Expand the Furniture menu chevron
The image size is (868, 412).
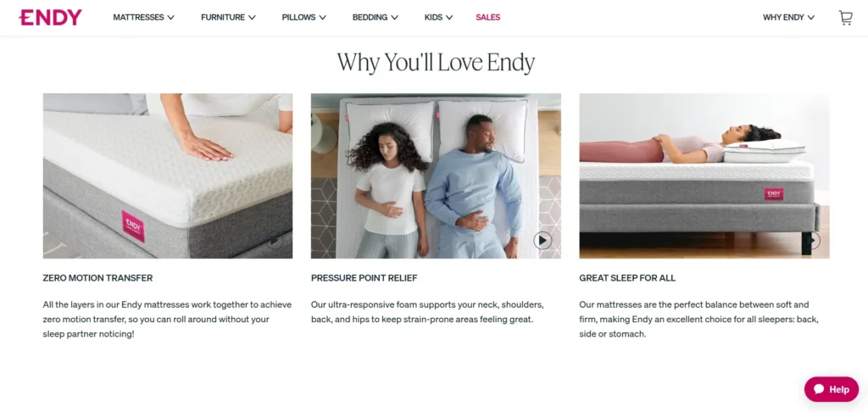coord(252,17)
